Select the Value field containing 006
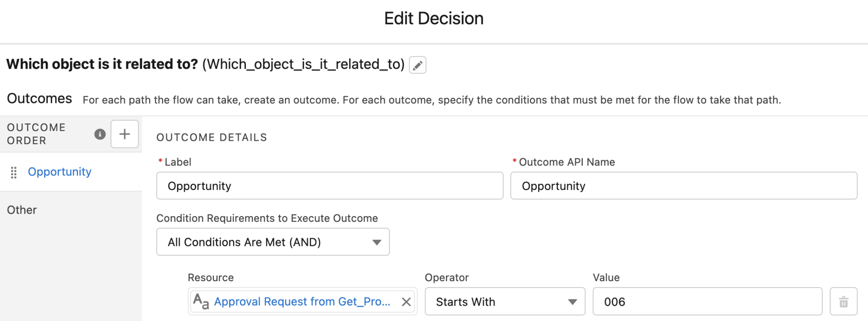Image resolution: width=868 pixels, height=321 pixels. pyautogui.click(x=707, y=301)
